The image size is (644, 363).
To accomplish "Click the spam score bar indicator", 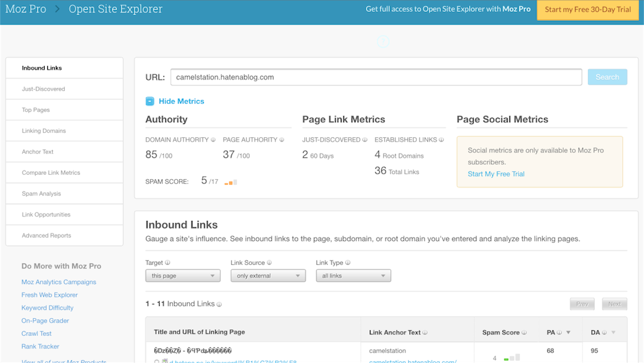I will (231, 182).
